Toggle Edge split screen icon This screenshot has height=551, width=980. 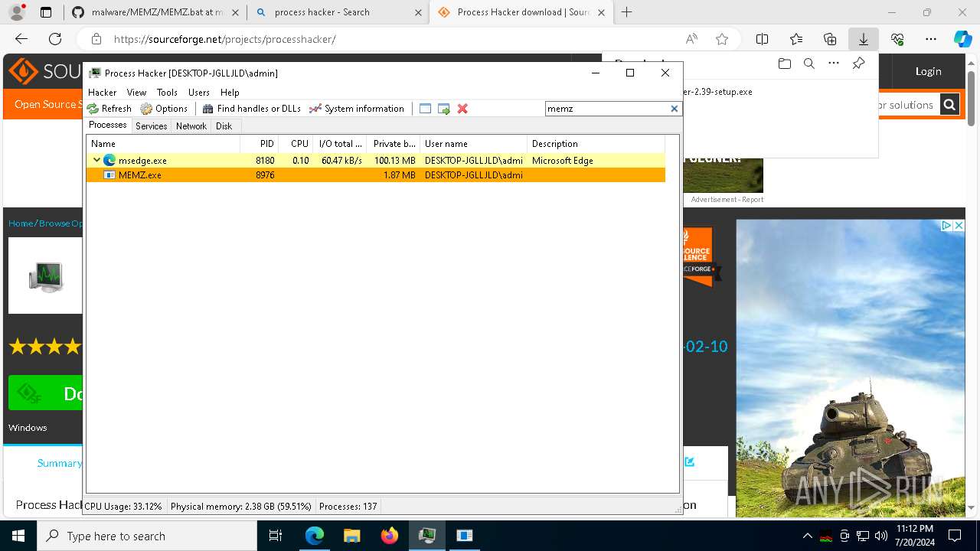[763, 39]
